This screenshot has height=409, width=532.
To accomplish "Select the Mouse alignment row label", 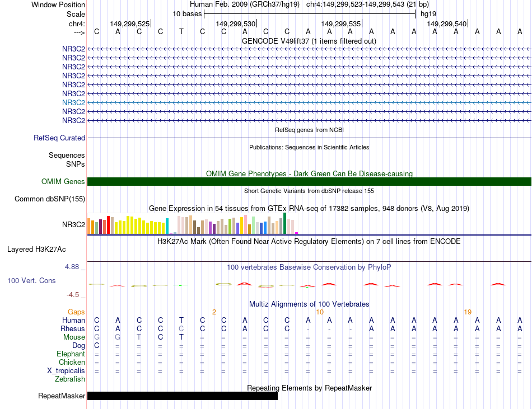I will click(74, 337).
